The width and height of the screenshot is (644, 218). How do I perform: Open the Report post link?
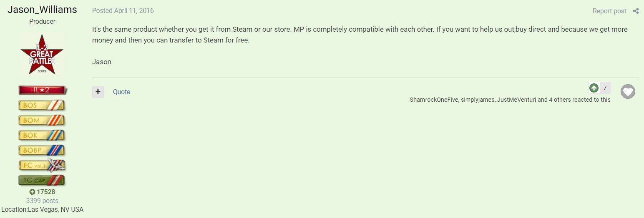click(x=609, y=11)
